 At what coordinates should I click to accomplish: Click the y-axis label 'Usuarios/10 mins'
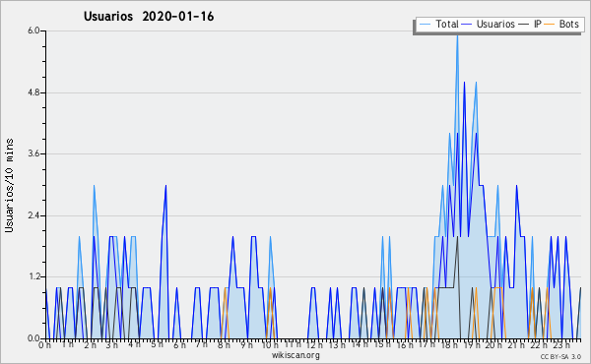[x=9, y=185]
